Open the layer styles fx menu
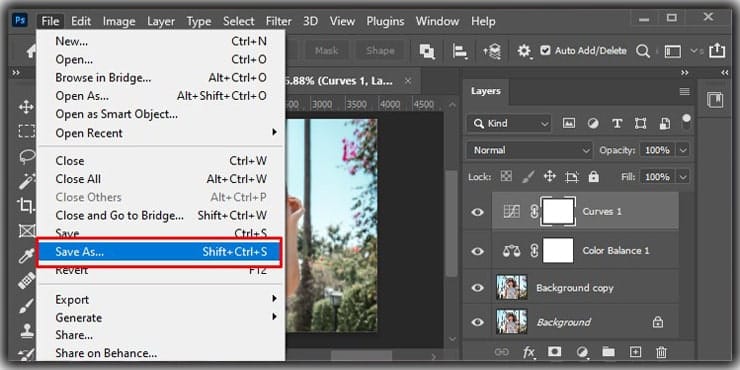Screen dimensions: 740x370 [529, 352]
